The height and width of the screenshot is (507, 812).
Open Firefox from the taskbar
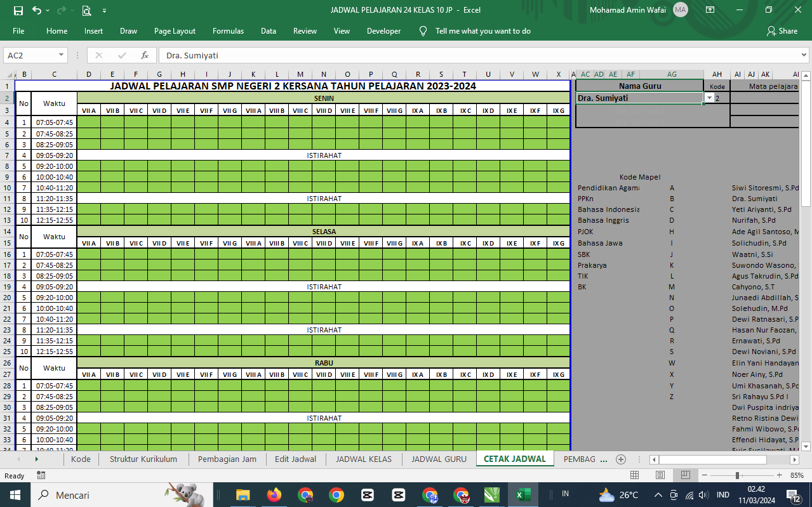click(274, 495)
